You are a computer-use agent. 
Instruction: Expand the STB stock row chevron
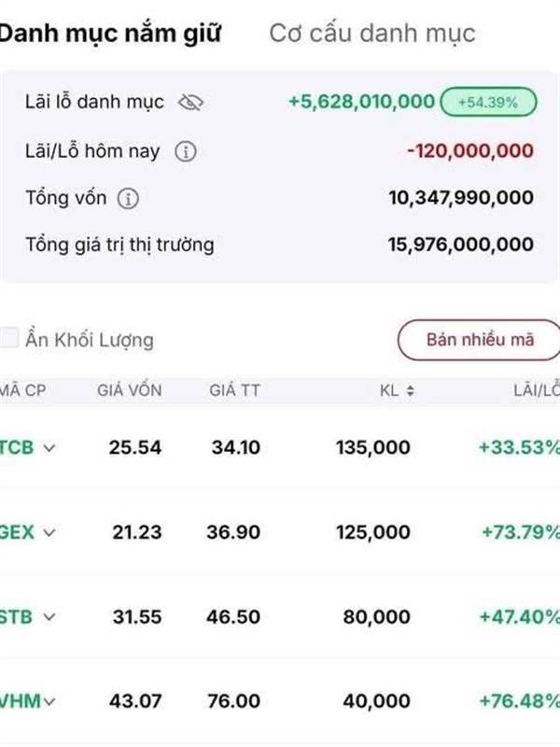point(49,617)
